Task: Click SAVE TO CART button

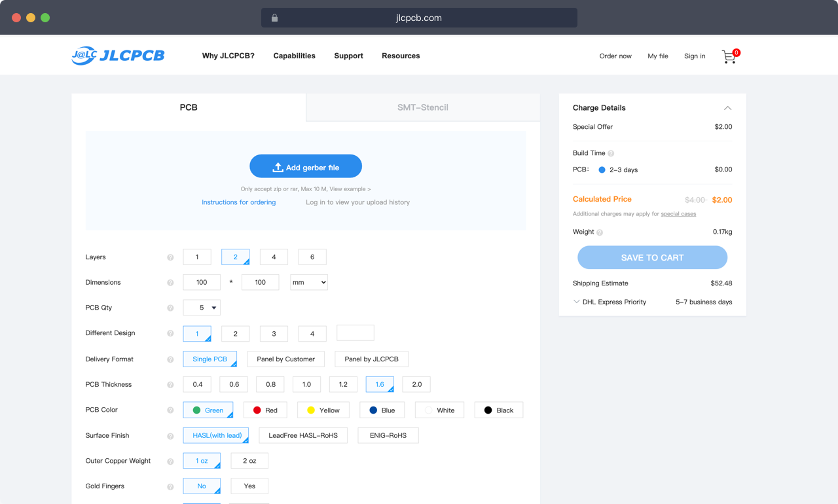Action: point(652,257)
